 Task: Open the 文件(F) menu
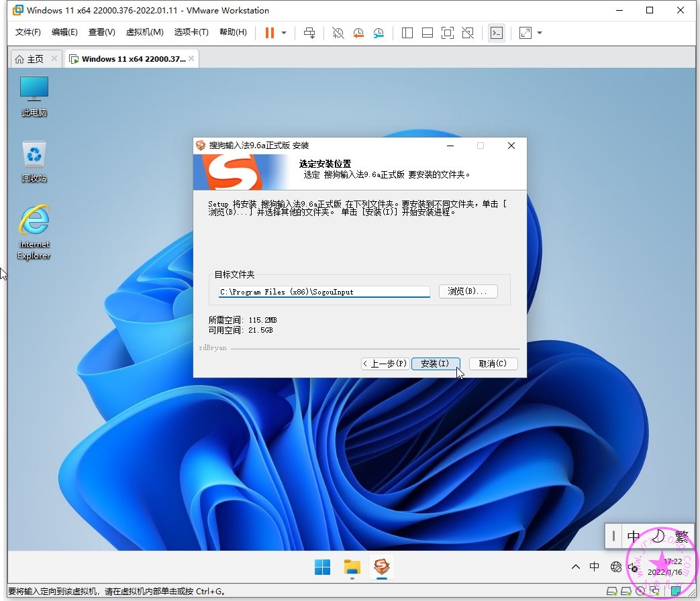click(x=28, y=32)
